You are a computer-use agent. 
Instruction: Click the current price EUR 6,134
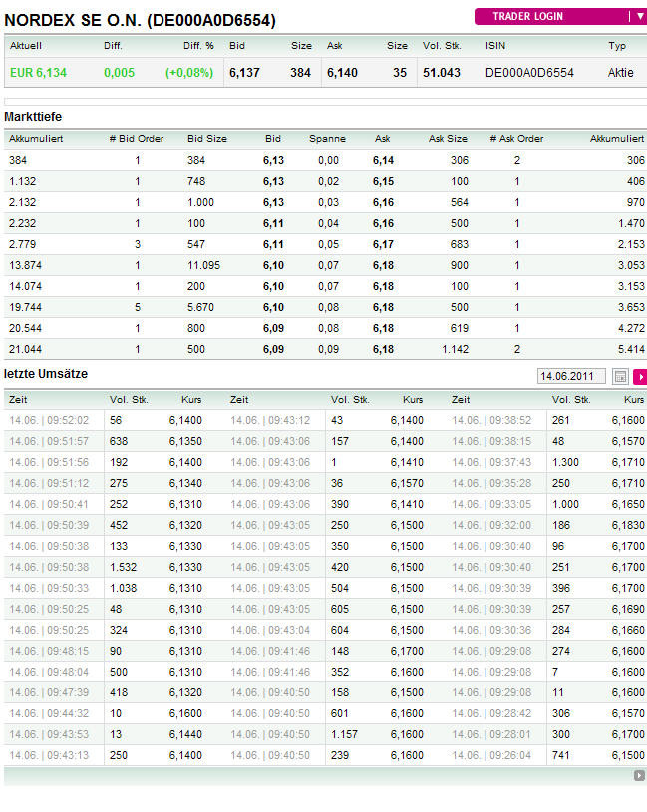(x=40, y=73)
